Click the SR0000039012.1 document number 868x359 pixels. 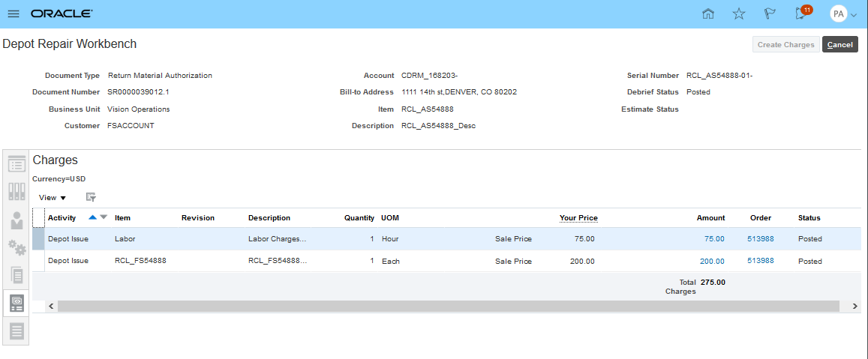pyautogui.click(x=138, y=92)
